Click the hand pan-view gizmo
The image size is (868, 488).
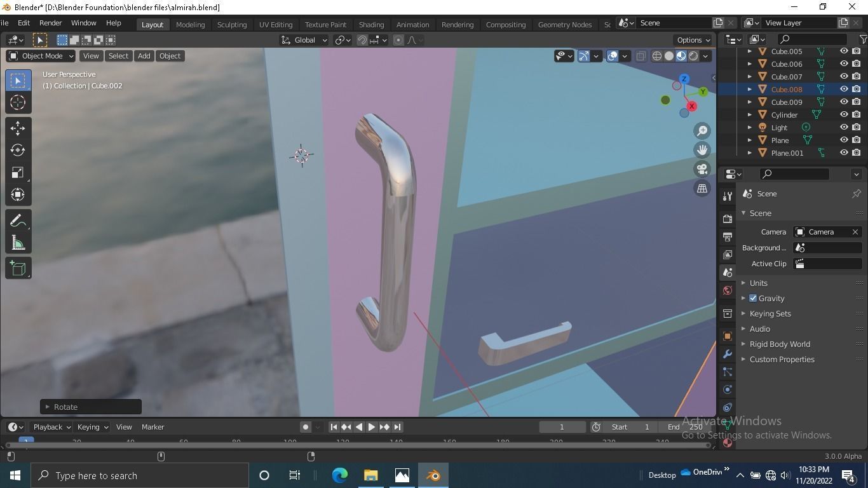click(702, 150)
